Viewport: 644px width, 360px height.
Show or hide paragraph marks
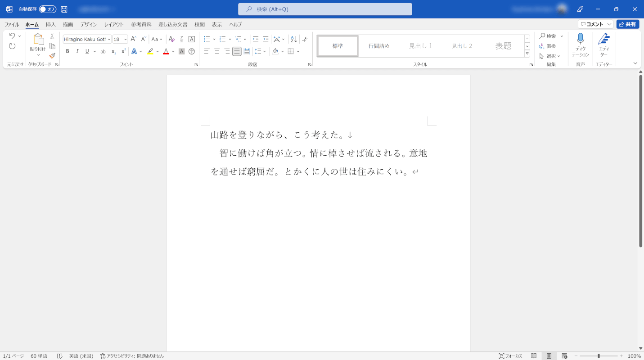pyautogui.click(x=306, y=39)
